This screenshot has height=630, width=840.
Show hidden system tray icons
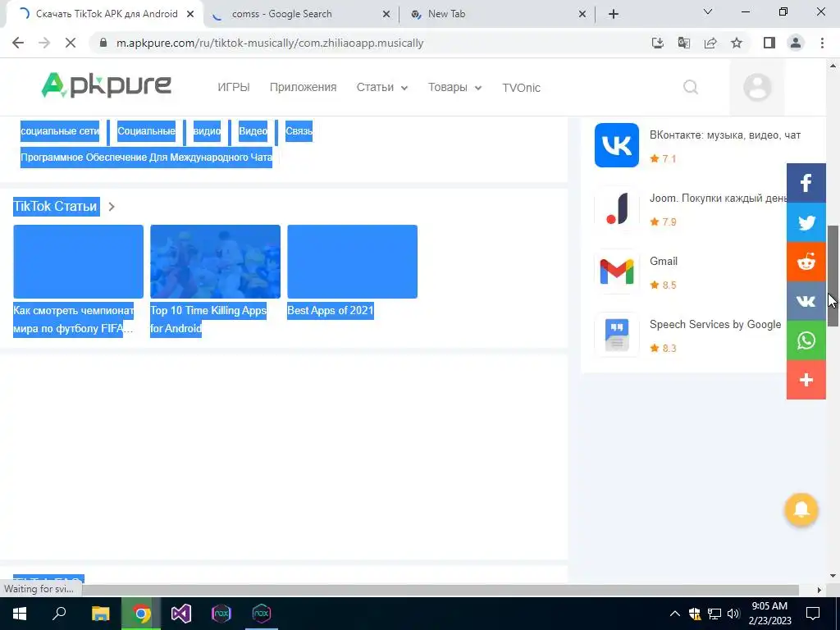click(675, 614)
